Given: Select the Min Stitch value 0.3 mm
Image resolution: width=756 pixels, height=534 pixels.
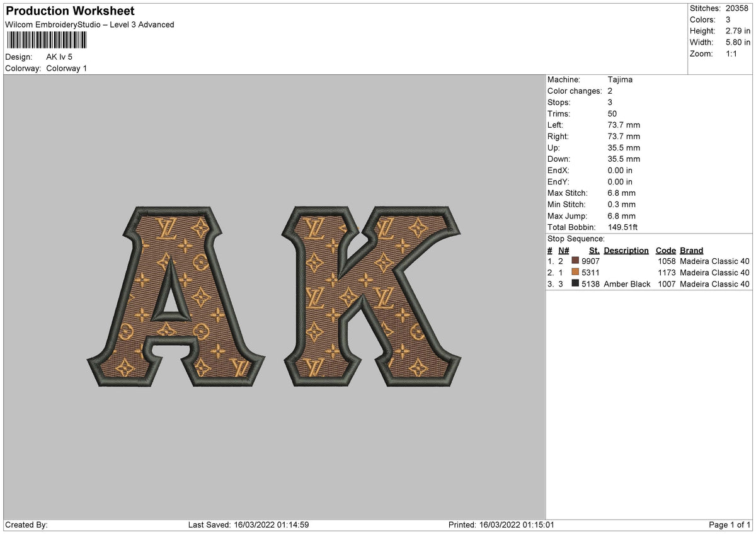Looking at the screenshot, I should (x=622, y=205).
